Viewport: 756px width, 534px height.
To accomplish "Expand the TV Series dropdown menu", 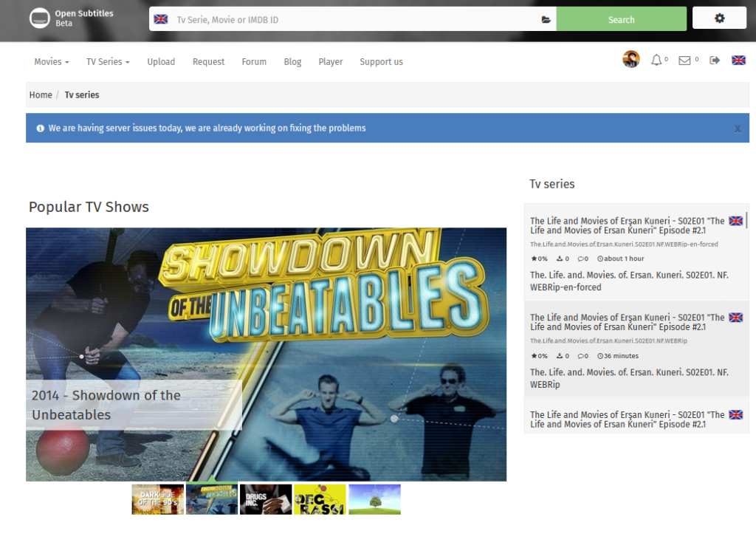I will (x=108, y=62).
